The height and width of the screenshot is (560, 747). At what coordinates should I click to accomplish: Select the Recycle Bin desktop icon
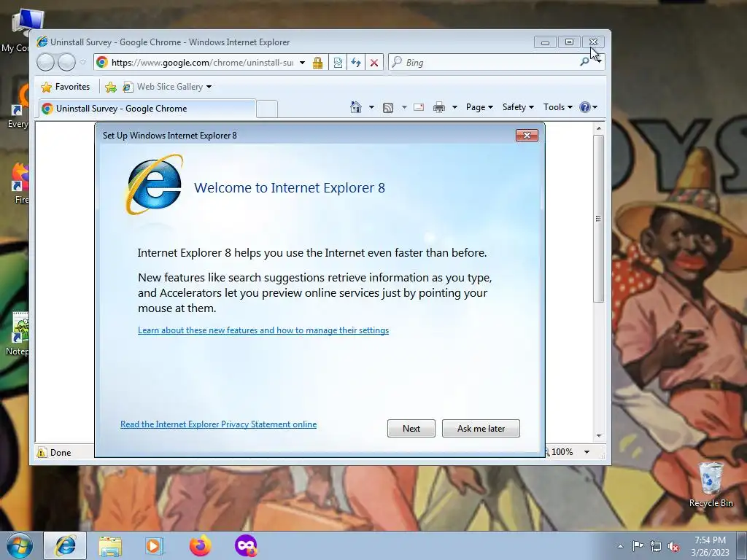(711, 485)
